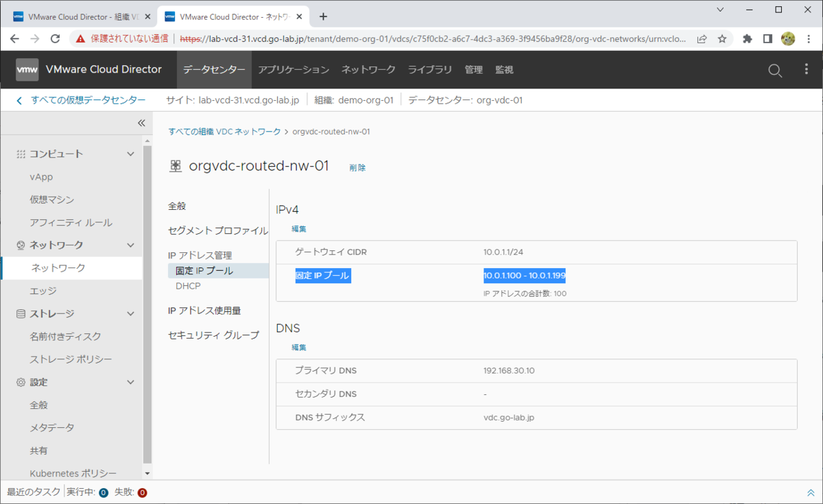Expand the recent tasks panel double chevron
Screen dimensions: 823x504
[811, 492]
